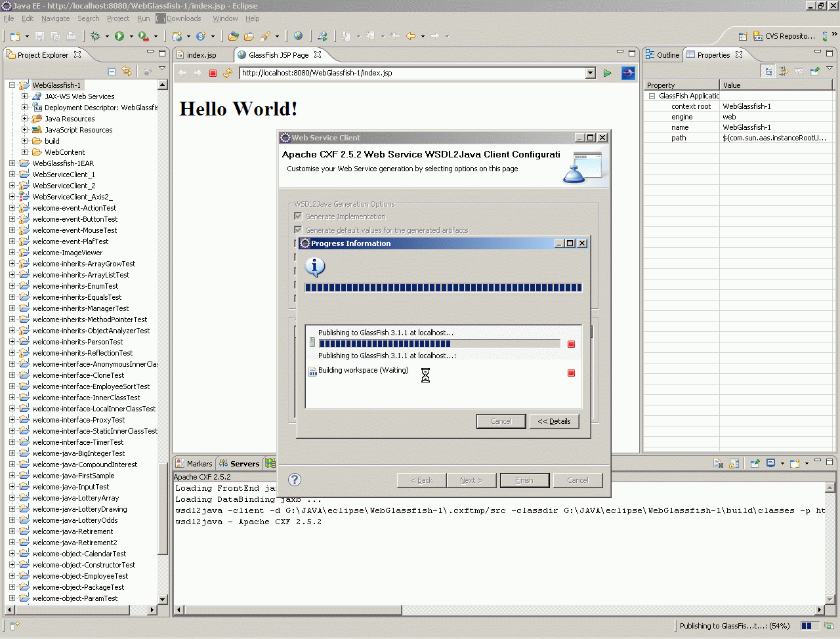Click the green Go arrow beside URL

[608, 73]
